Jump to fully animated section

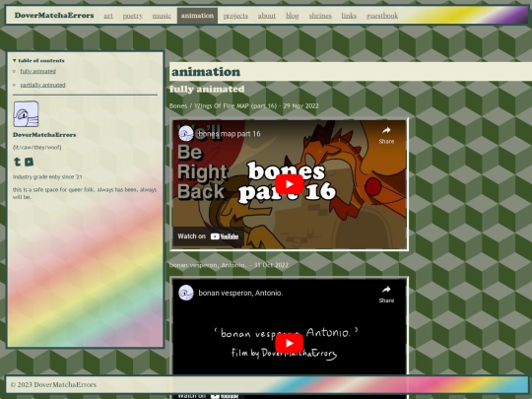coord(38,71)
